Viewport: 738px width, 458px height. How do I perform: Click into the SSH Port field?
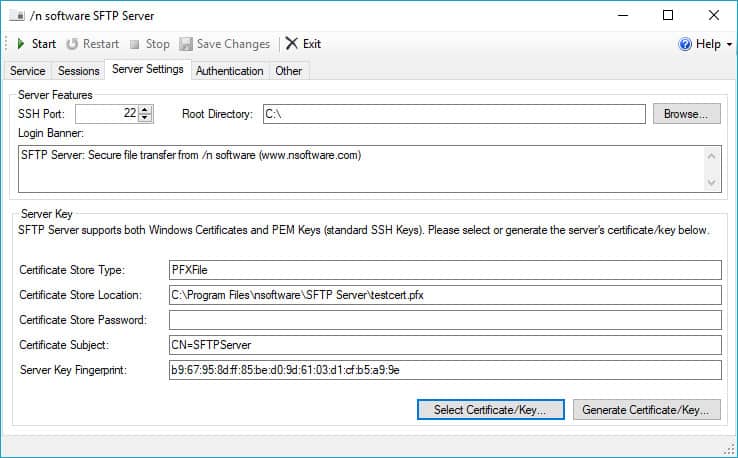(107, 113)
